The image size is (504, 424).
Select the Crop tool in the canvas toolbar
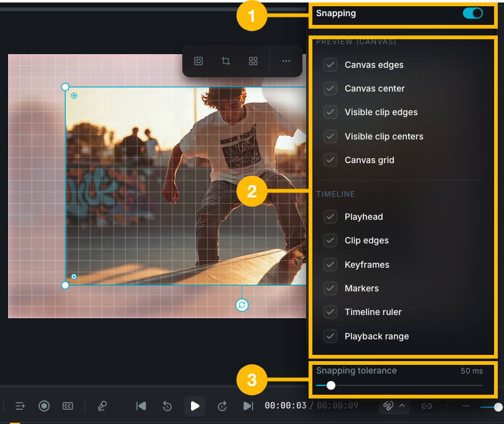pyautogui.click(x=226, y=61)
